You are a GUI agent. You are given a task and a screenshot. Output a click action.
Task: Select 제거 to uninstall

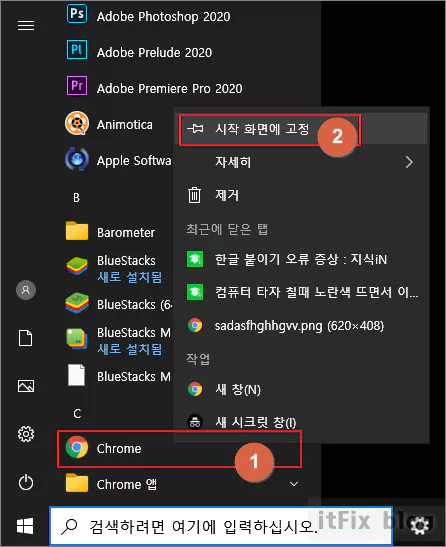(302, 195)
